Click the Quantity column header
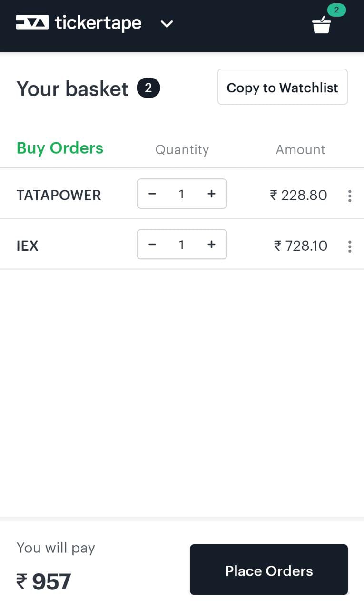The image size is (364, 609). [x=182, y=150]
